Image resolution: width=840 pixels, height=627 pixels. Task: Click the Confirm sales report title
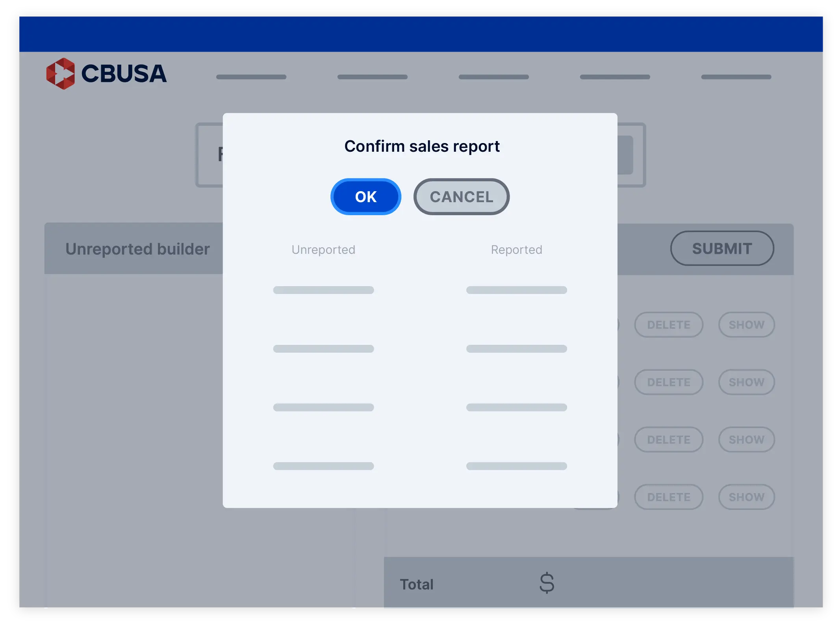[x=422, y=146]
